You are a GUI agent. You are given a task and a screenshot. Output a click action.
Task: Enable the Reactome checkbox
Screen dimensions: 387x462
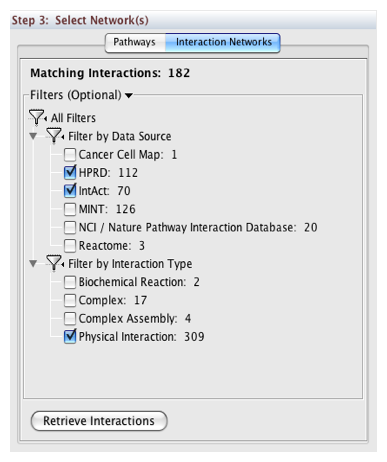click(x=70, y=246)
